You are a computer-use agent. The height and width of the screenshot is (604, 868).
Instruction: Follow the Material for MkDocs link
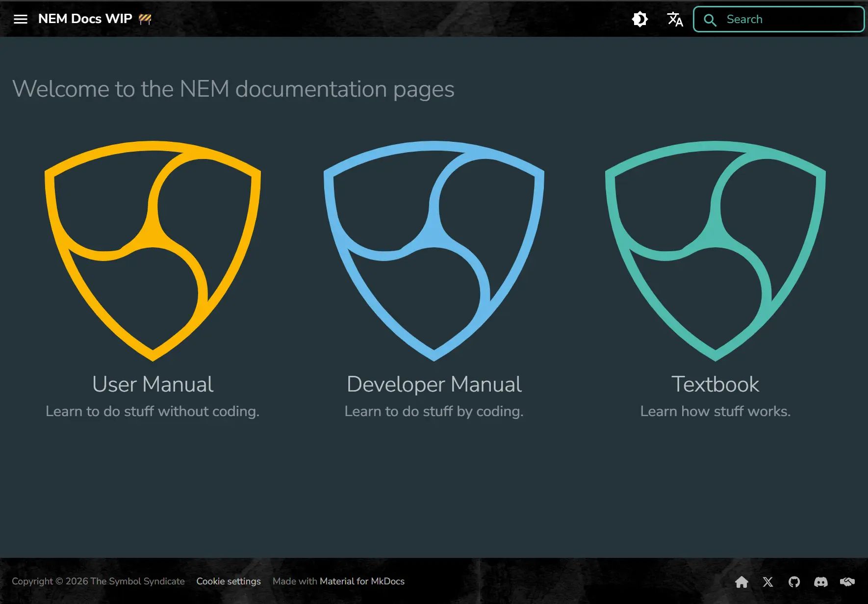[x=362, y=581]
